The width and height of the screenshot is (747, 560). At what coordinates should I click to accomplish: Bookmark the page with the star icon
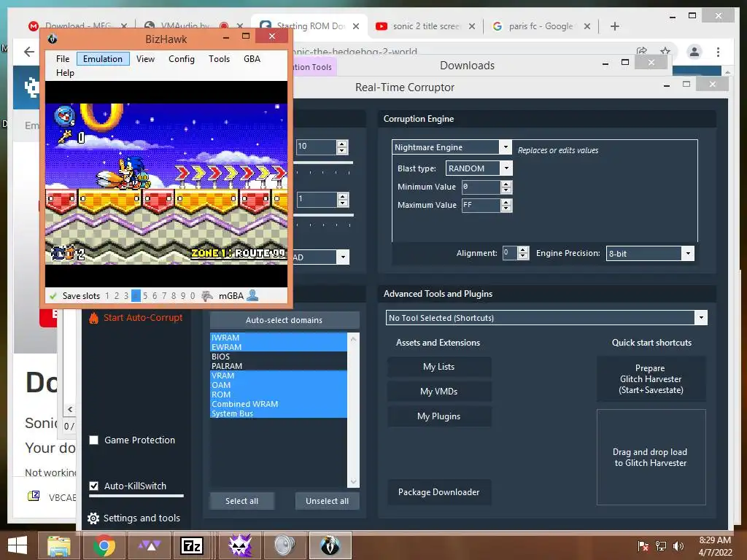click(x=665, y=50)
